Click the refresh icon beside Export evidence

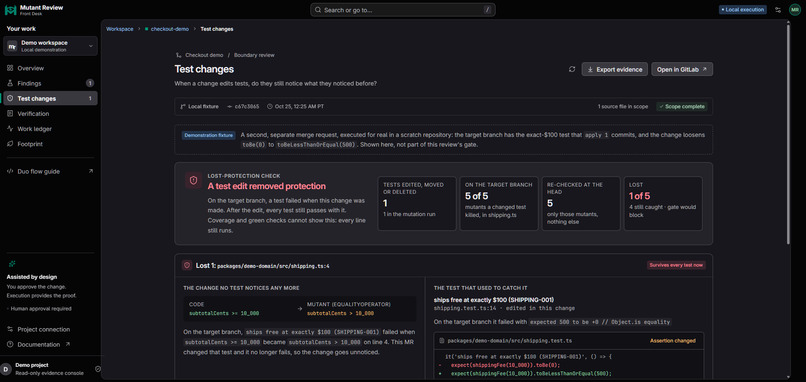coord(572,69)
